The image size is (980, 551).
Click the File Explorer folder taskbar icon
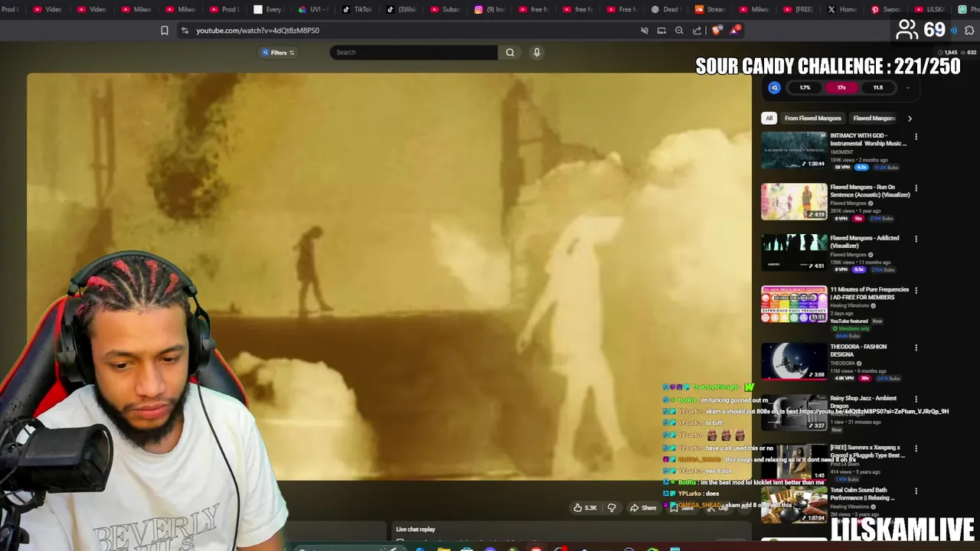(x=443, y=548)
